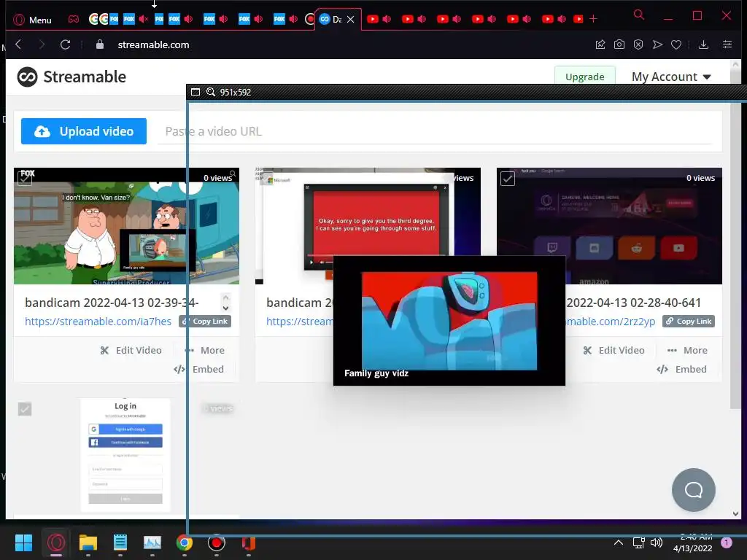Image resolution: width=747 pixels, height=560 pixels.
Task: Click the padlock site info icon
Action: [x=99, y=44]
